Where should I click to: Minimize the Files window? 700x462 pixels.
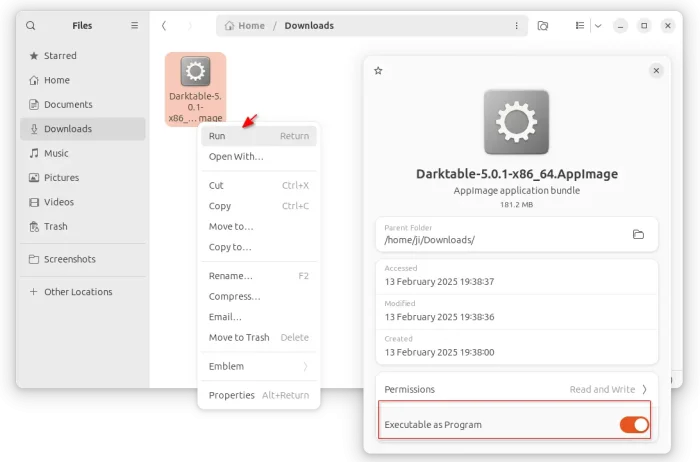coord(620,26)
